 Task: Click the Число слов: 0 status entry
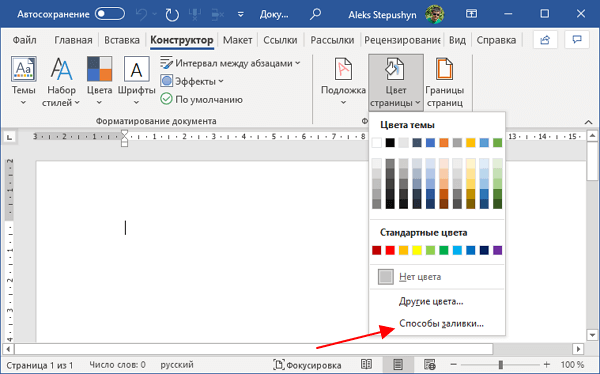(x=117, y=365)
